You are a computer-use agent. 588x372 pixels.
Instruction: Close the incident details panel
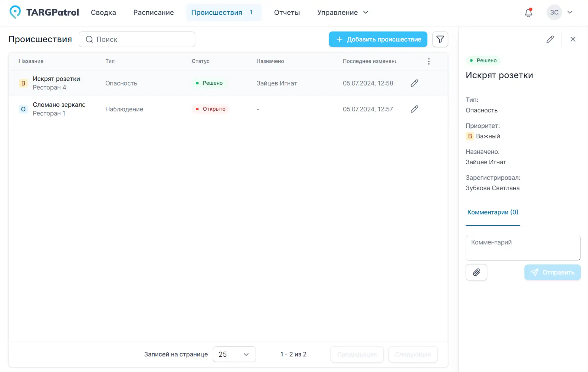coord(573,39)
